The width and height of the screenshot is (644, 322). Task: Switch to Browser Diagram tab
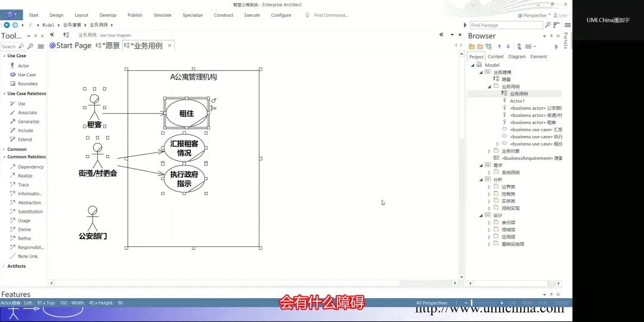pyautogui.click(x=516, y=57)
